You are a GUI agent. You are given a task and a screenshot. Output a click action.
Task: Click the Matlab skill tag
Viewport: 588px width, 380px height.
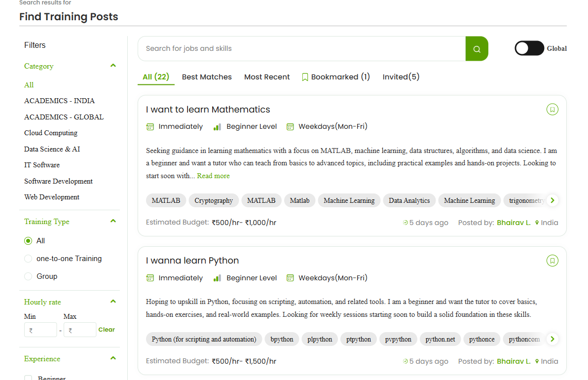pos(299,201)
